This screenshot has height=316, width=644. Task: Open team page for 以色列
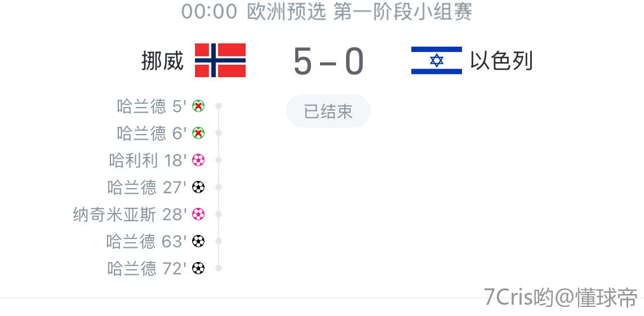[x=501, y=61]
